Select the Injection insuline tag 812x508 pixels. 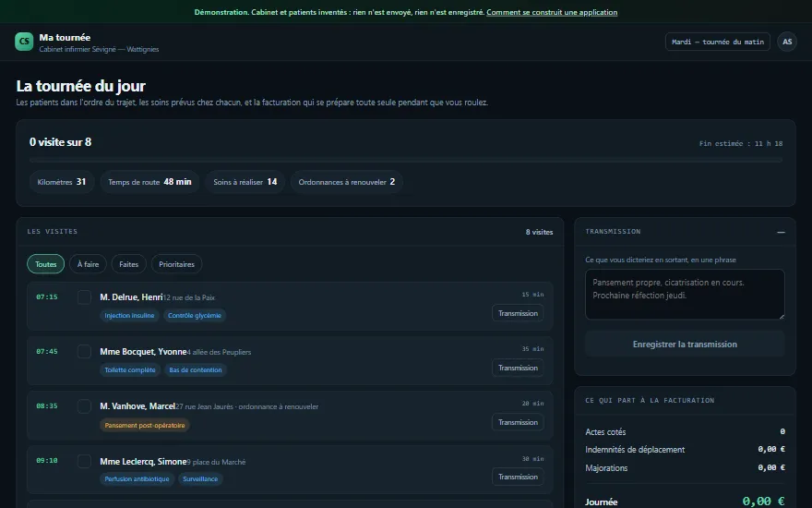(x=129, y=315)
